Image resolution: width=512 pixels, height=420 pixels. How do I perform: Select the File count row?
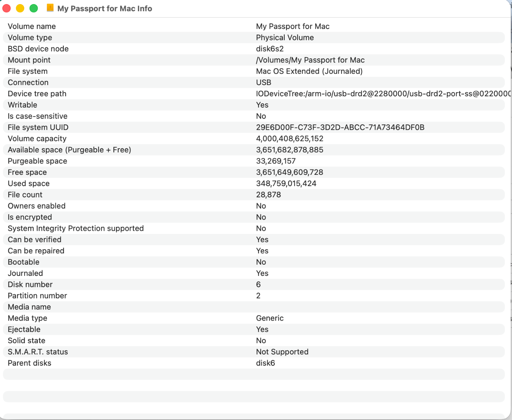pyautogui.click(x=25, y=195)
